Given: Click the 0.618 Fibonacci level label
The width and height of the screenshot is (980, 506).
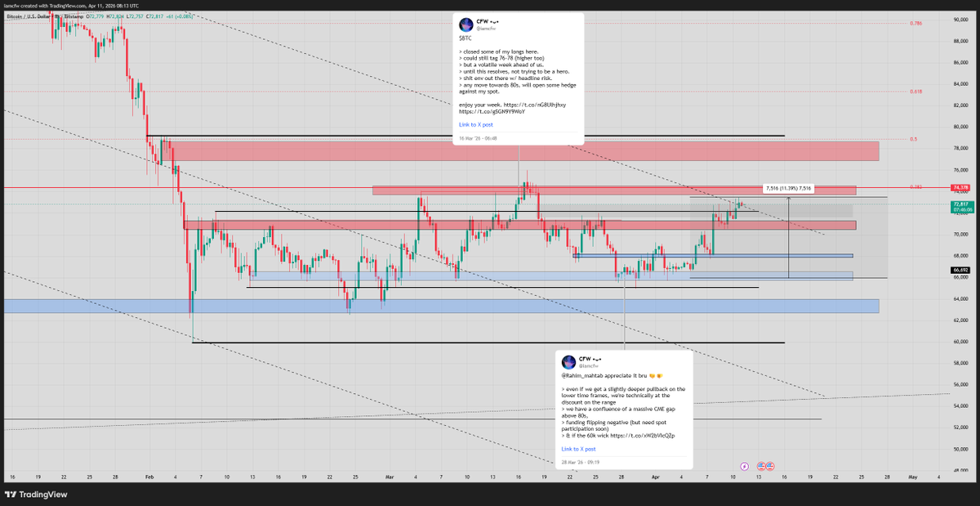Looking at the screenshot, I should click(916, 92).
